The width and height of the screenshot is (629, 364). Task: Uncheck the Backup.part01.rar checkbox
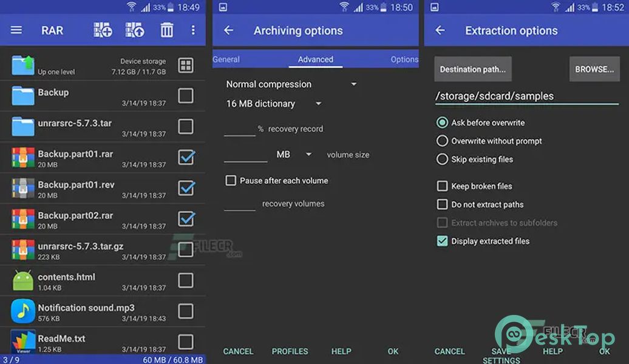pos(186,157)
